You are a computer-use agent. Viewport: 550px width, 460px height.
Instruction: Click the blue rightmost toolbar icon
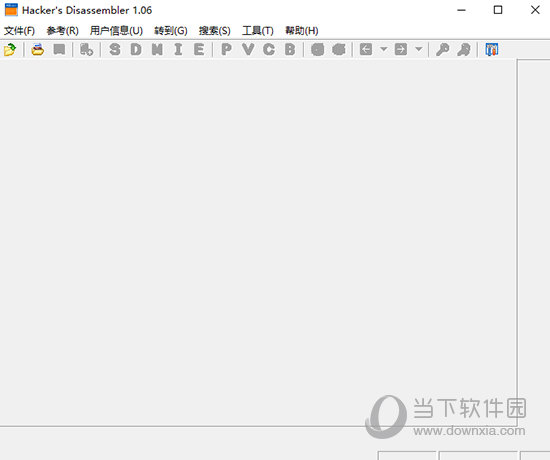(x=492, y=49)
